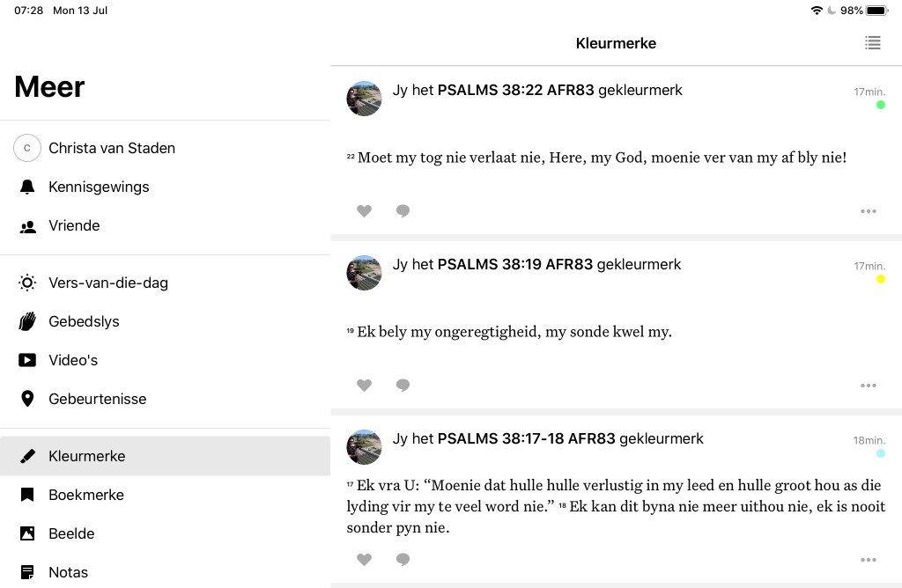
Task: Like the PSALMS 38:17-18 highlight
Action: (x=364, y=560)
